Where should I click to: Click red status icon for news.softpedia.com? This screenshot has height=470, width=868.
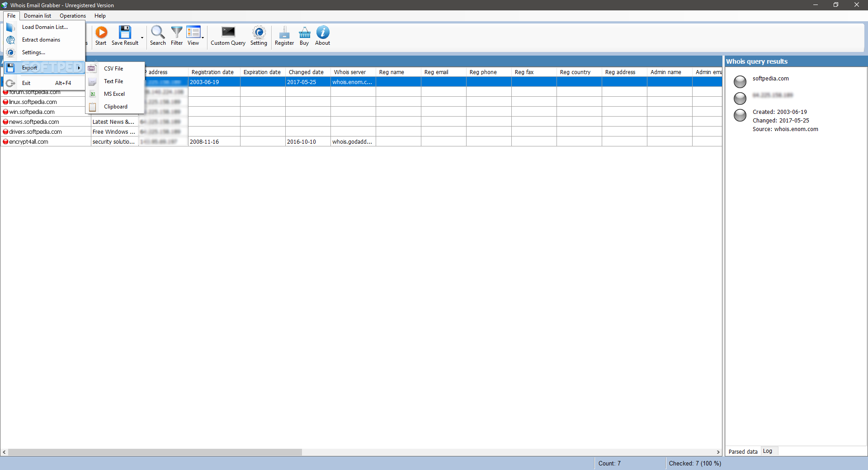coord(5,122)
